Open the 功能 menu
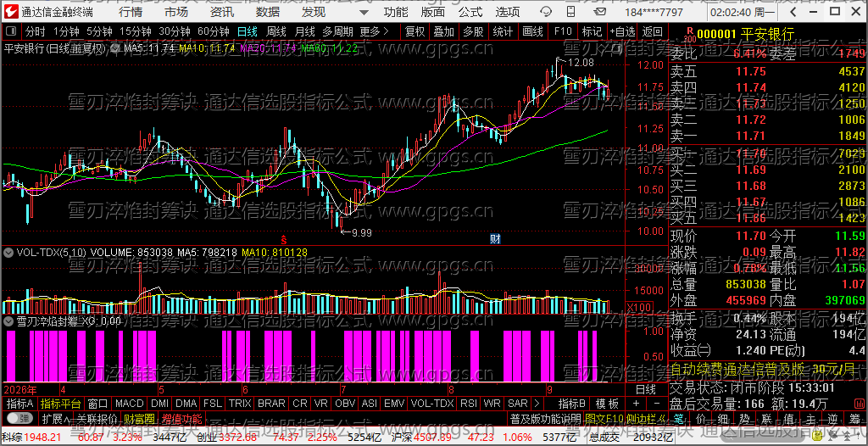The height and width of the screenshot is (446, 868). click(396, 12)
